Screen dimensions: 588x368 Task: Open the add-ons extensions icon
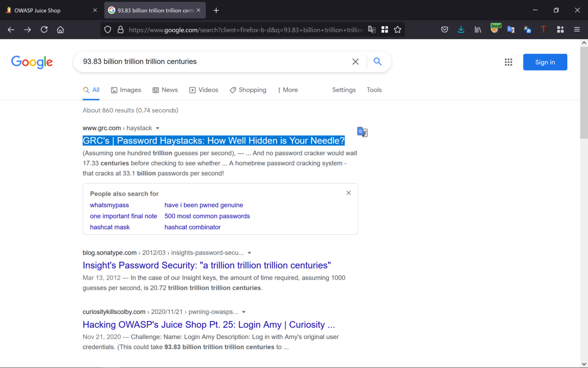(x=560, y=30)
